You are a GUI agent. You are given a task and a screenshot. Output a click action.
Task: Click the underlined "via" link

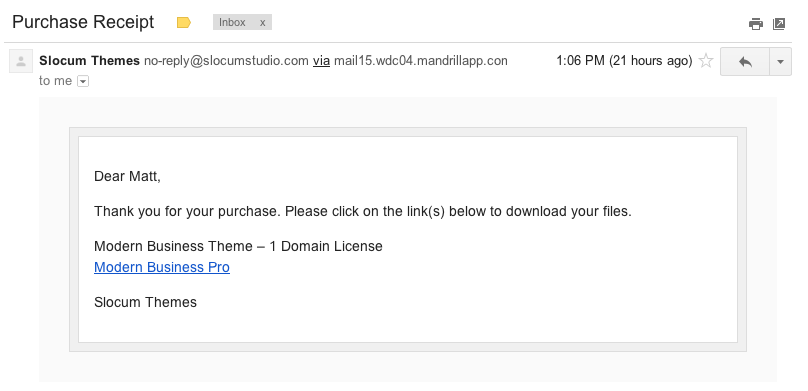pos(321,61)
